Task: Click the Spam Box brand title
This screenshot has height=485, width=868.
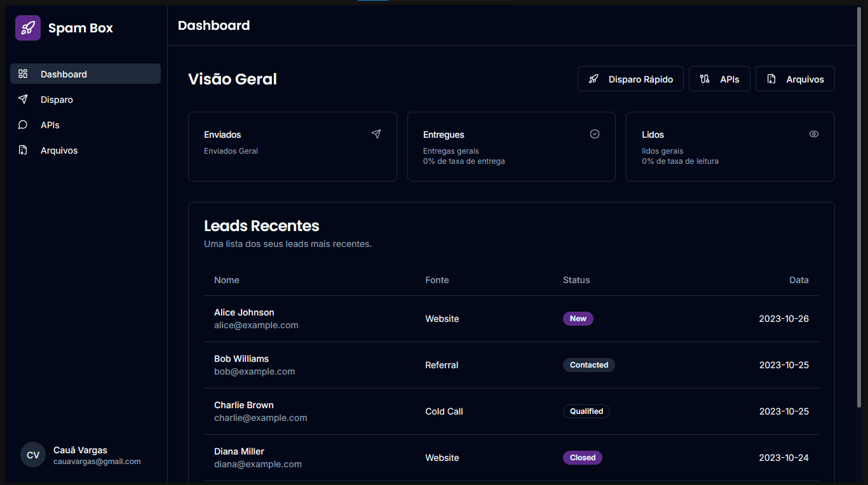Action: coord(81,28)
